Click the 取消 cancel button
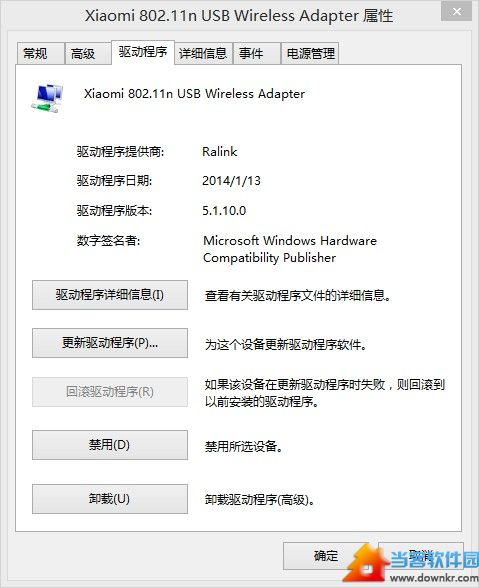The height and width of the screenshot is (588, 479). 421,556
